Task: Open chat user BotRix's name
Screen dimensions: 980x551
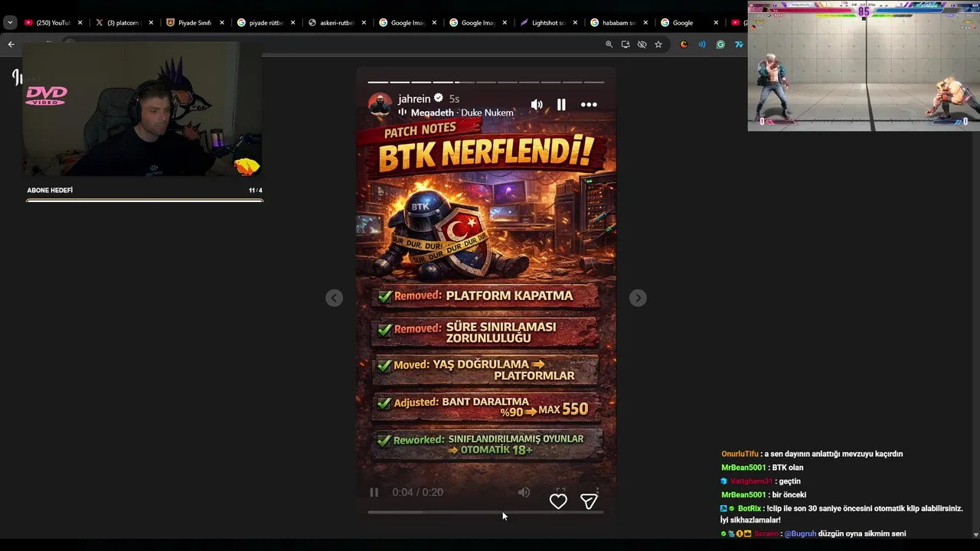Action: point(749,509)
